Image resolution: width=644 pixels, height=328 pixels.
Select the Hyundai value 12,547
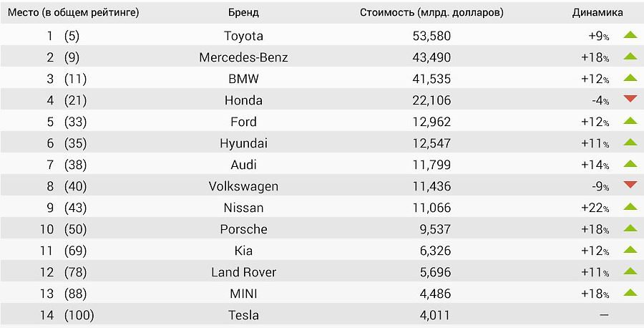(x=431, y=143)
